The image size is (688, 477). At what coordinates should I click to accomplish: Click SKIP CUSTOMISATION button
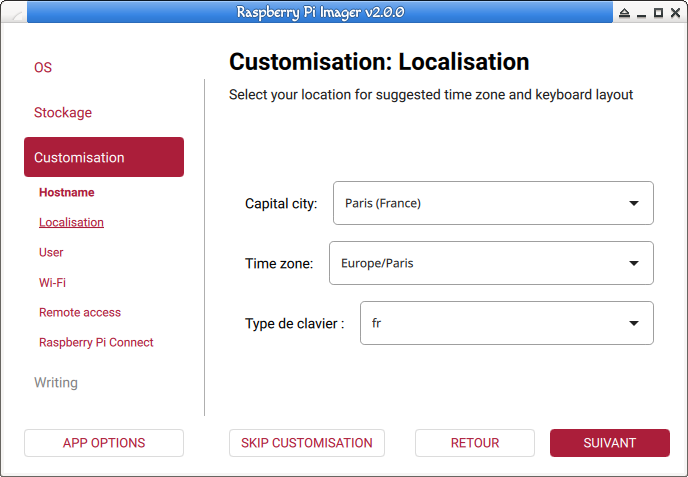307,443
